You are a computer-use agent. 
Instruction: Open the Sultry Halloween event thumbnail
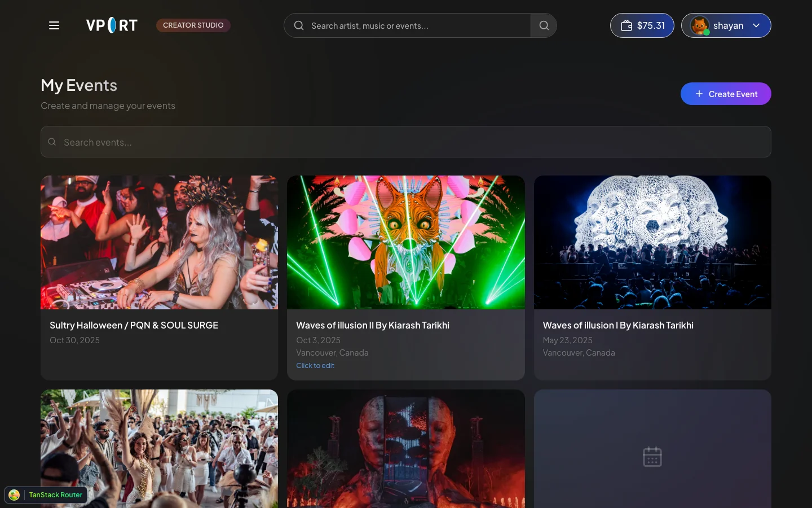click(x=159, y=242)
